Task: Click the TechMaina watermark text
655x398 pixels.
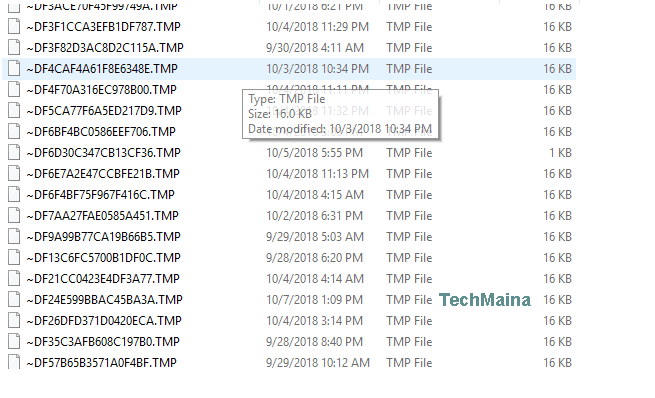Action: coord(485,300)
